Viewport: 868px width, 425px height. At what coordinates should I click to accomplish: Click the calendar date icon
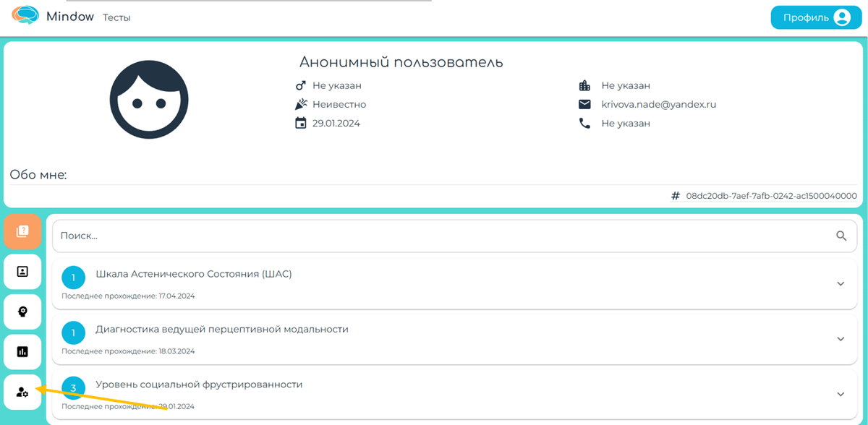[301, 124]
